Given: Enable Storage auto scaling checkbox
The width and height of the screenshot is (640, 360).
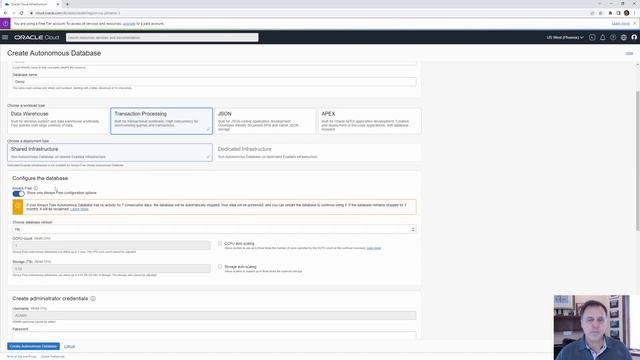Looking at the screenshot, I should (220, 267).
